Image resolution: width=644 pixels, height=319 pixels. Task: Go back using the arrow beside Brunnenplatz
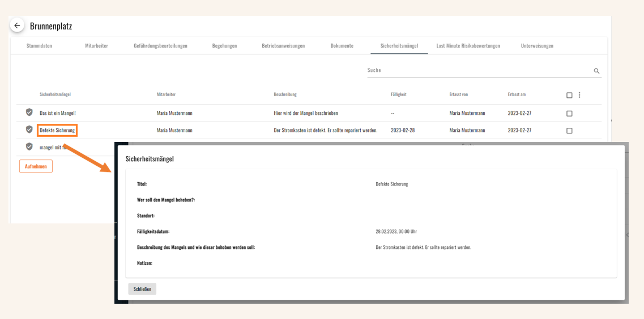17,25
